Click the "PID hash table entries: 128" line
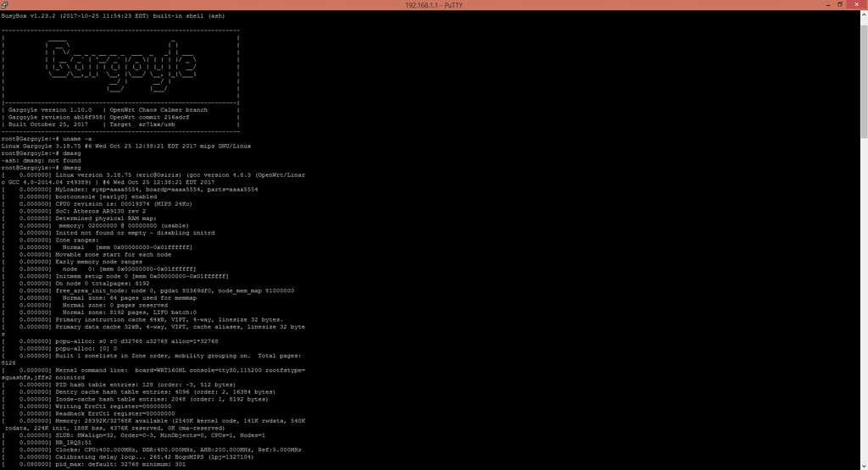Screen dimensions: 868x470 119,384
